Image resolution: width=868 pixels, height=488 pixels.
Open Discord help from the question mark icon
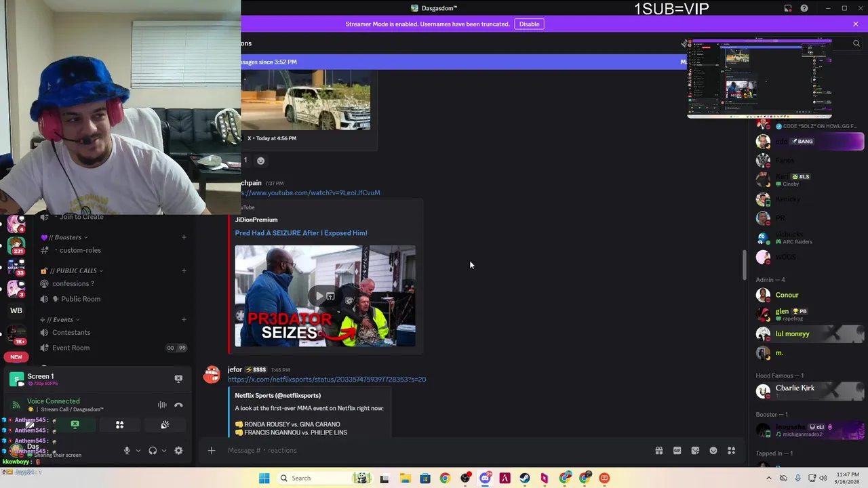point(804,8)
